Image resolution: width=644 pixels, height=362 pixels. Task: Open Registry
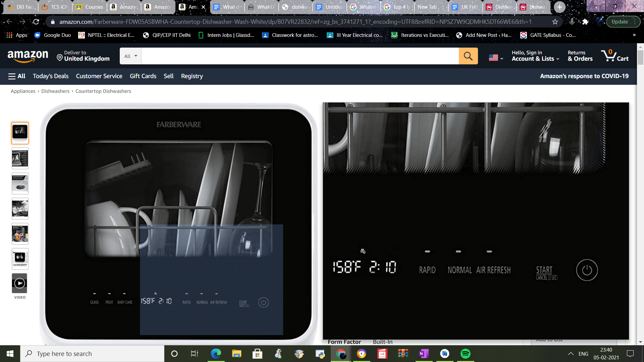tap(192, 76)
